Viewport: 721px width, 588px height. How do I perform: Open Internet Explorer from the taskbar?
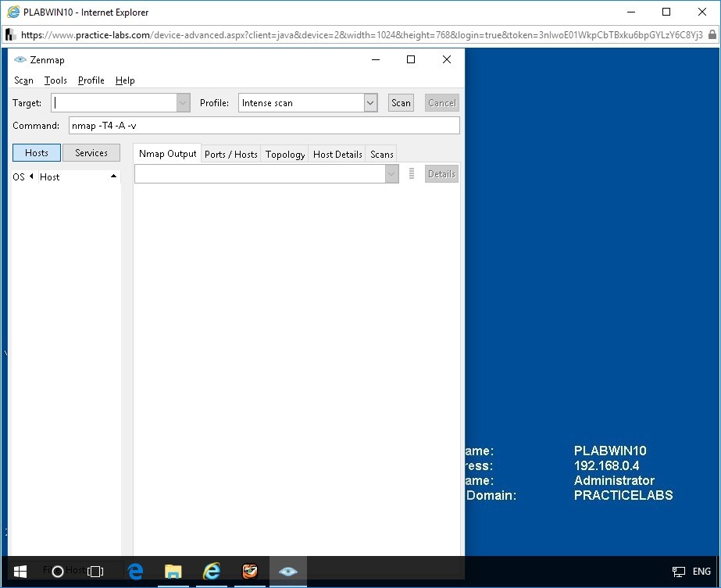pyautogui.click(x=211, y=572)
